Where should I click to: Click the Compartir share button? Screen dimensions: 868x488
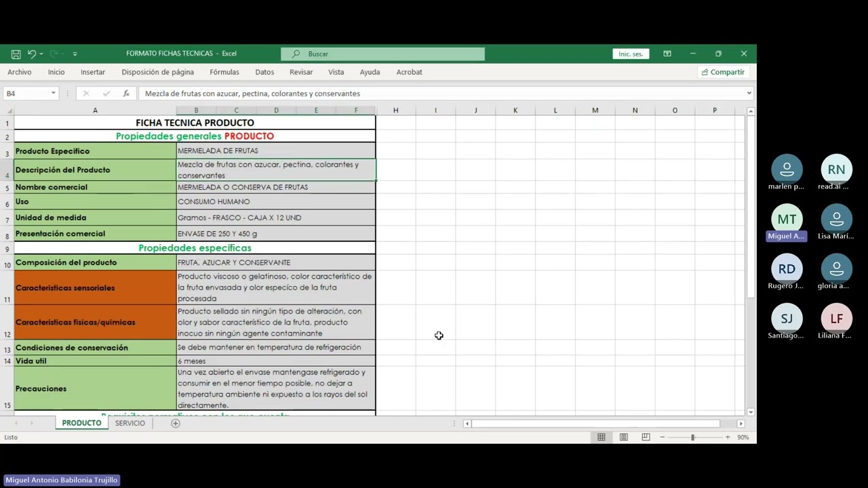(x=723, y=72)
